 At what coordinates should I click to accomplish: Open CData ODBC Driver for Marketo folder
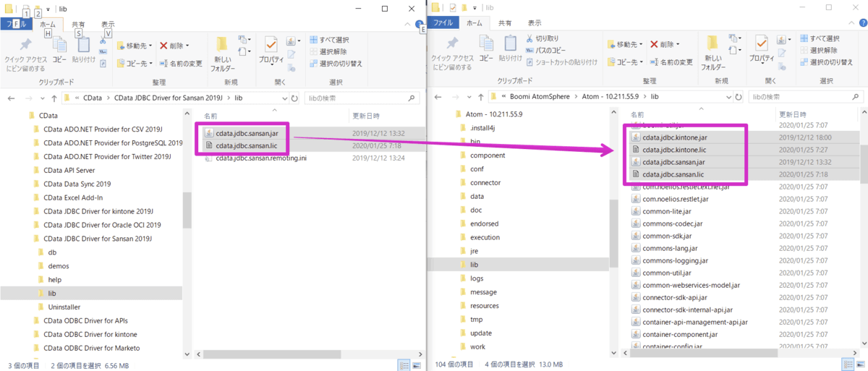click(91, 348)
